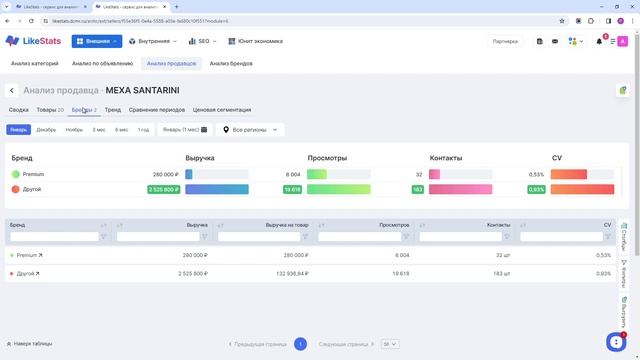Select the Ноябрь period button
The image size is (640, 360).
(x=74, y=130)
